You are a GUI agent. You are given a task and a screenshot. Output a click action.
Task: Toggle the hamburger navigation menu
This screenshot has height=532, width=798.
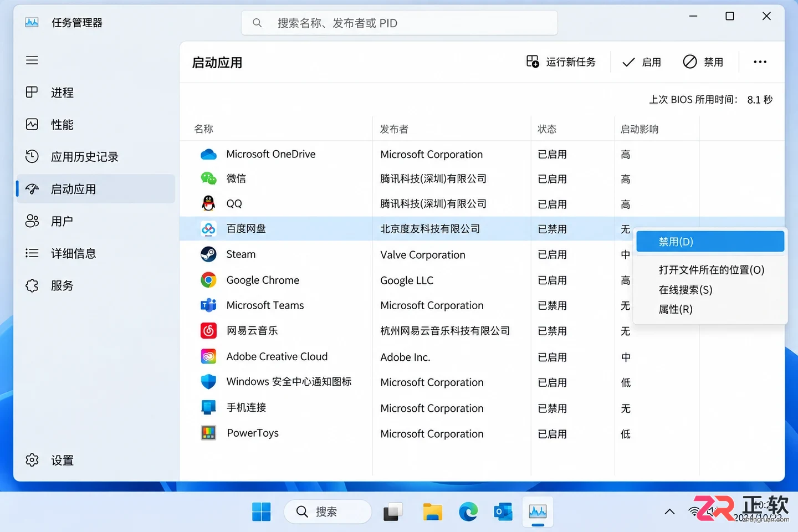coord(32,60)
